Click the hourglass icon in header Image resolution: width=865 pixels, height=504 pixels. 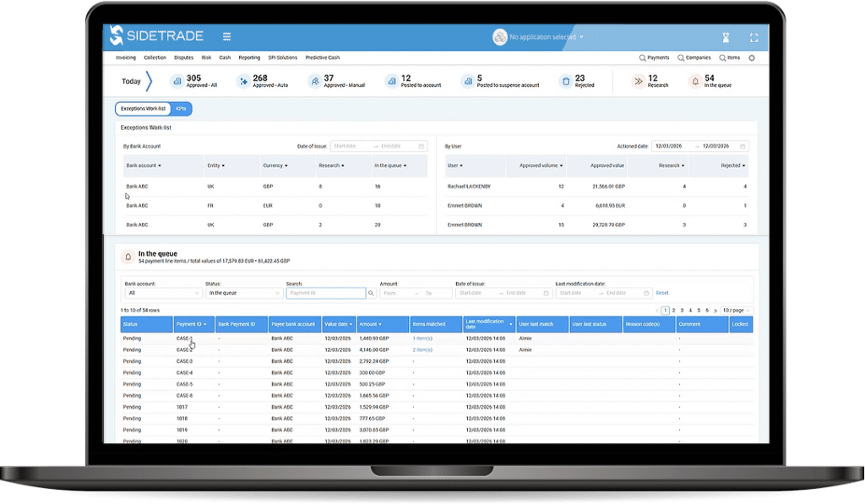pyautogui.click(x=725, y=37)
